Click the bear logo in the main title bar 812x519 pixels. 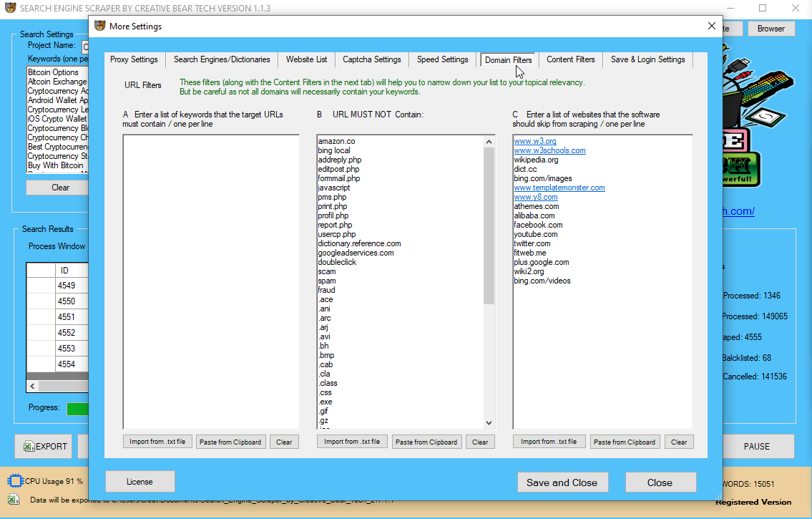click(x=10, y=8)
